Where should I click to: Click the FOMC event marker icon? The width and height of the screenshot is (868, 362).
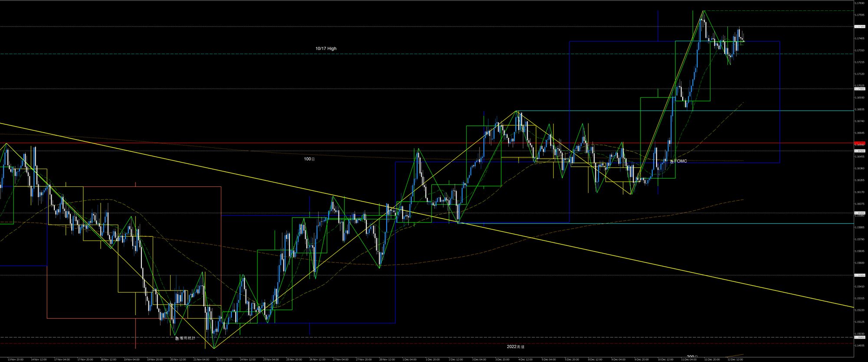point(672,161)
